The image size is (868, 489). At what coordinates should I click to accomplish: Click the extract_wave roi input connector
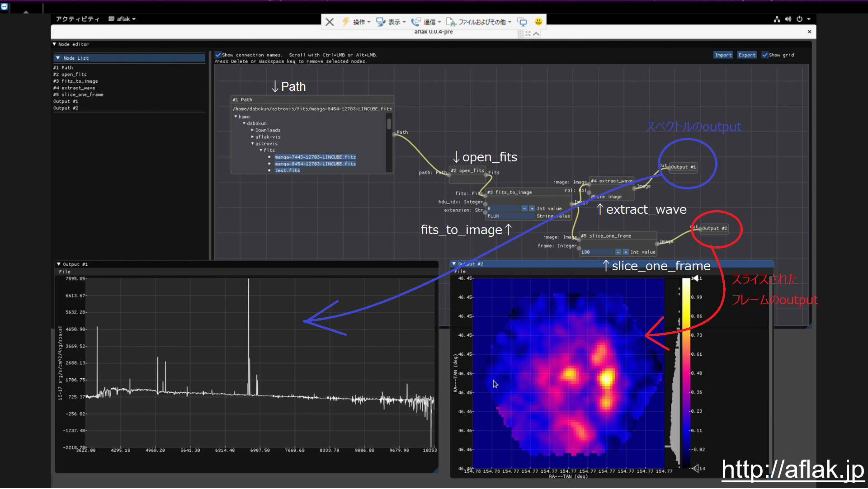tap(589, 192)
